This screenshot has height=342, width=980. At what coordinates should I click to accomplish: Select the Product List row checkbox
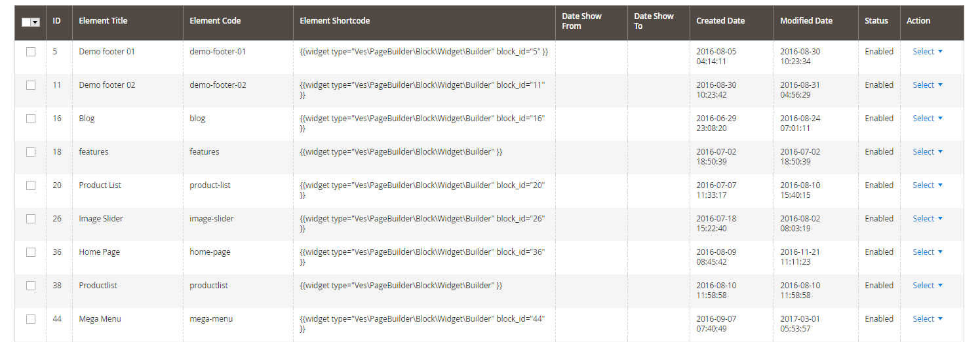pos(31,185)
